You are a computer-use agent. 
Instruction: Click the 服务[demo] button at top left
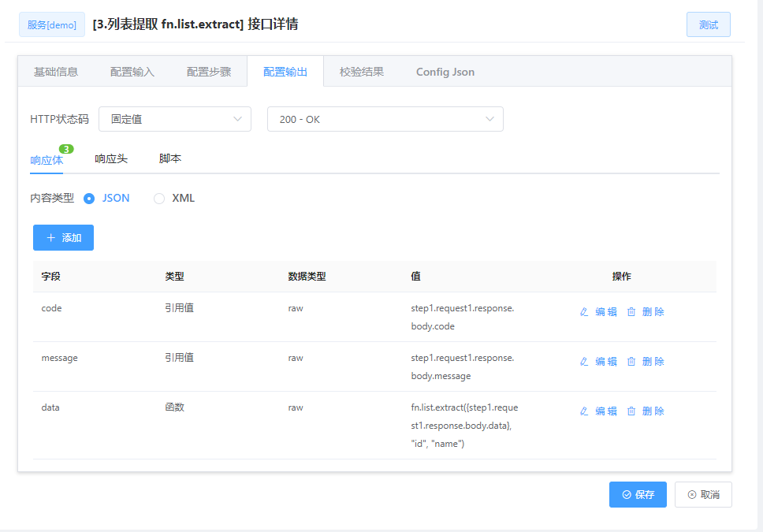tap(51, 24)
